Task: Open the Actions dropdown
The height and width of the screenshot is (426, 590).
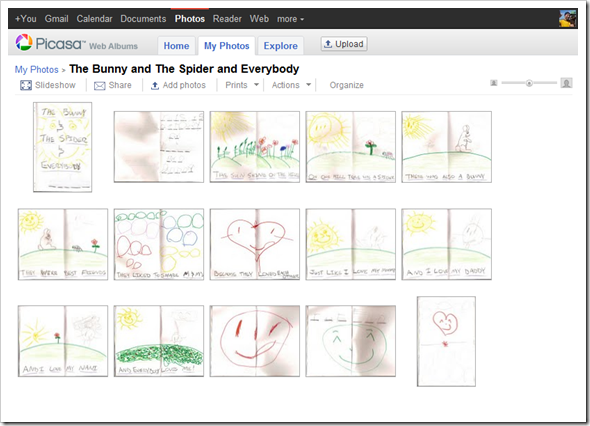Action: (291, 85)
